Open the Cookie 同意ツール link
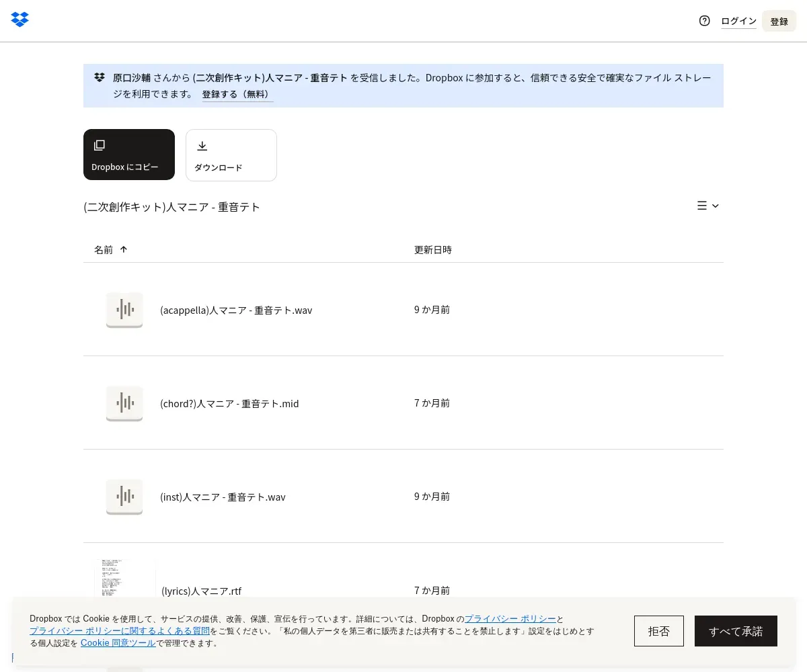 [118, 642]
